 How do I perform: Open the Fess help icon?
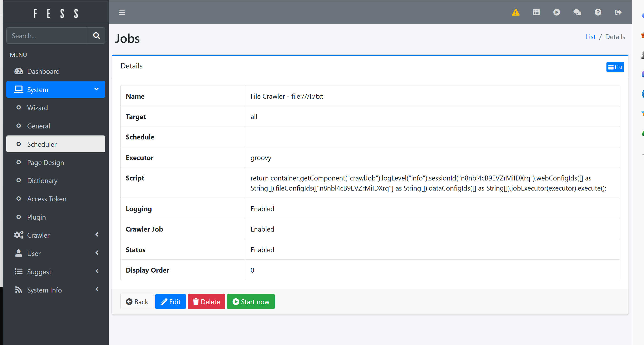pos(598,12)
